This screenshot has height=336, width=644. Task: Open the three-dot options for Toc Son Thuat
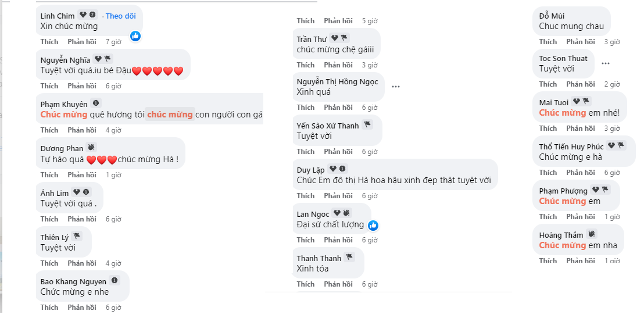pyautogui.click(x=606, y=63)
